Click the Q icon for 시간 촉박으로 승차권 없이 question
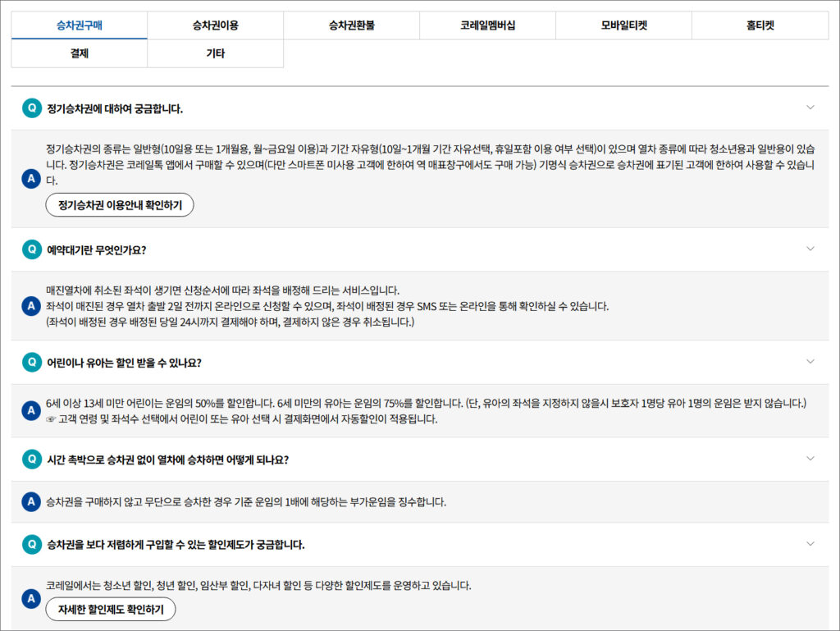 click(x=31, y=460)
